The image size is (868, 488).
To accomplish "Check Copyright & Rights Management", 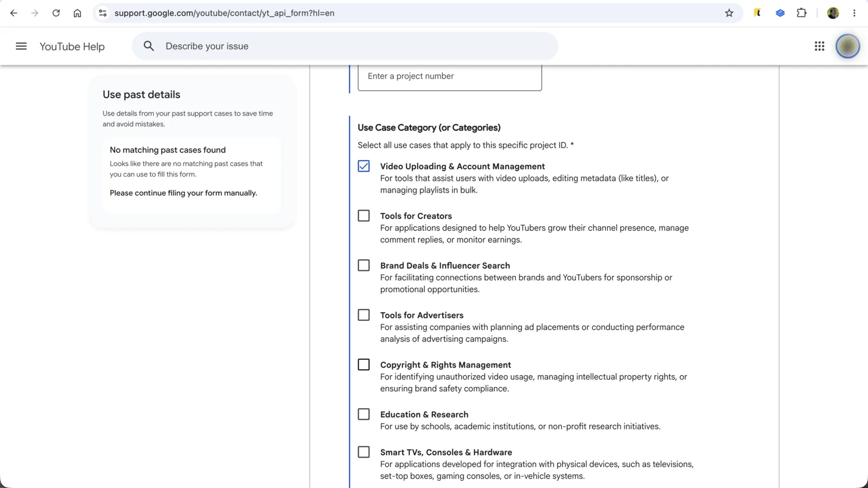I will coord(363,365).
